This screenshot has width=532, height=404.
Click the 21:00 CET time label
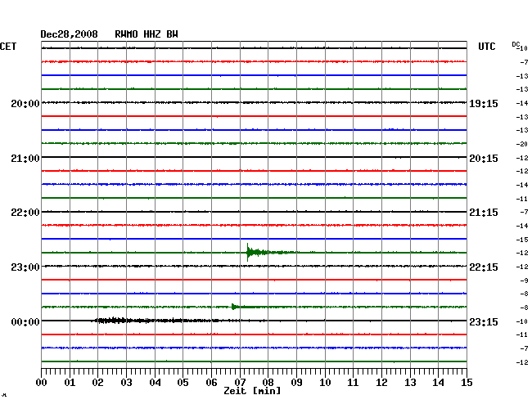click(25, 159)
